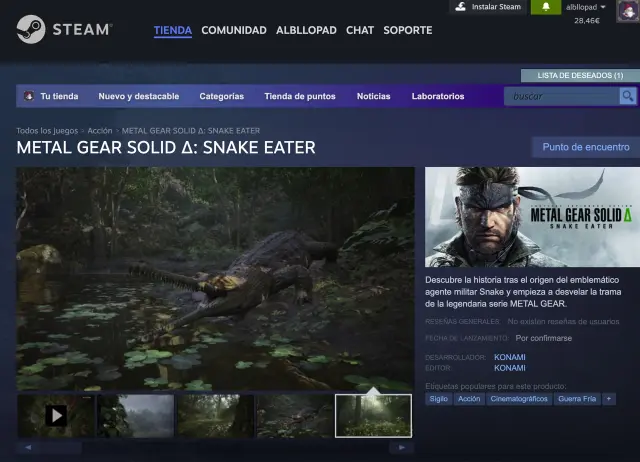Open the SOPORTE section
Screen dimensions: 640x462
click(408, 30)
